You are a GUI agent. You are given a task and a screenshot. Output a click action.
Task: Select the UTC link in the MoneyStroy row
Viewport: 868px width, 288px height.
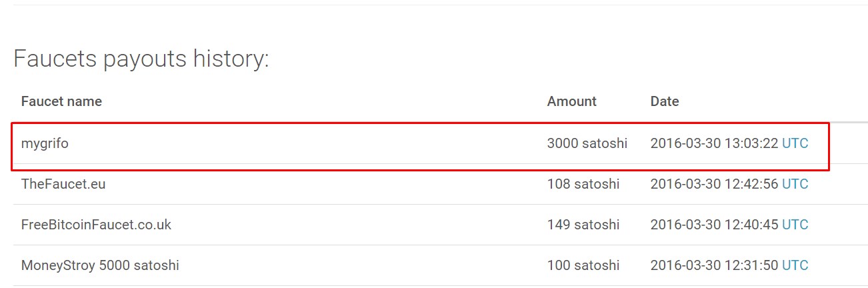coord(795,265)
